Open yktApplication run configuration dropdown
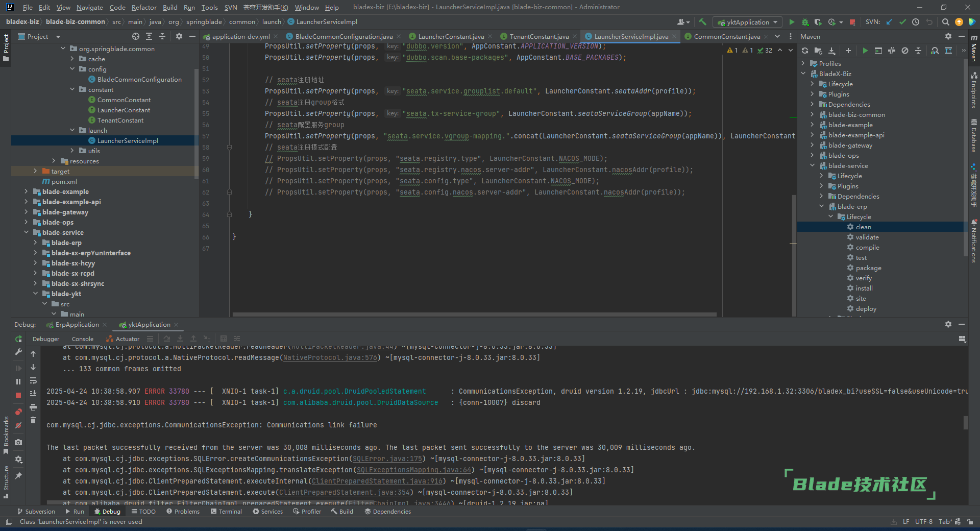980x531 pixels. 748,22
